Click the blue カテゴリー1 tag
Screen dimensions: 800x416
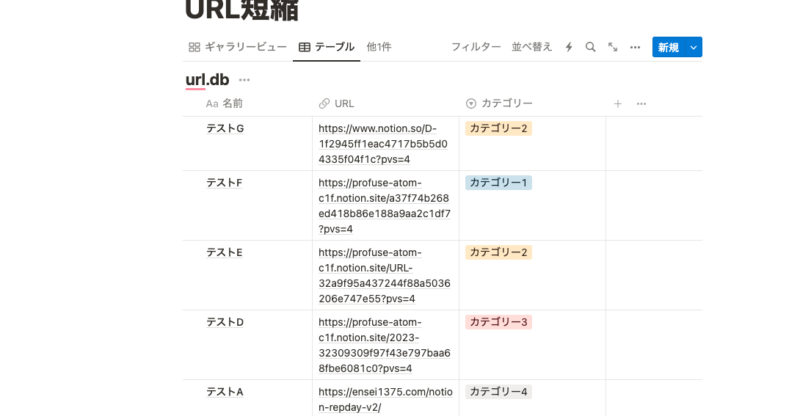[498, 183]
